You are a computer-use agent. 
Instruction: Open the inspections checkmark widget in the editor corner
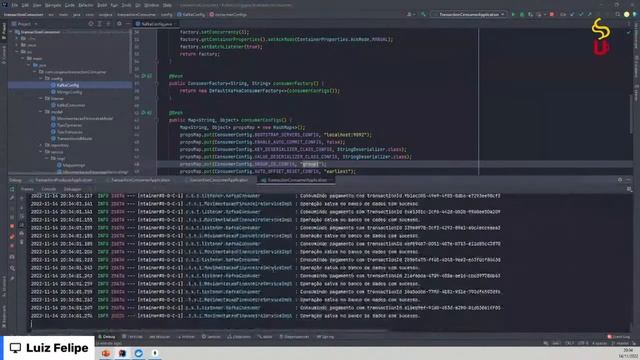click(629, 32)
